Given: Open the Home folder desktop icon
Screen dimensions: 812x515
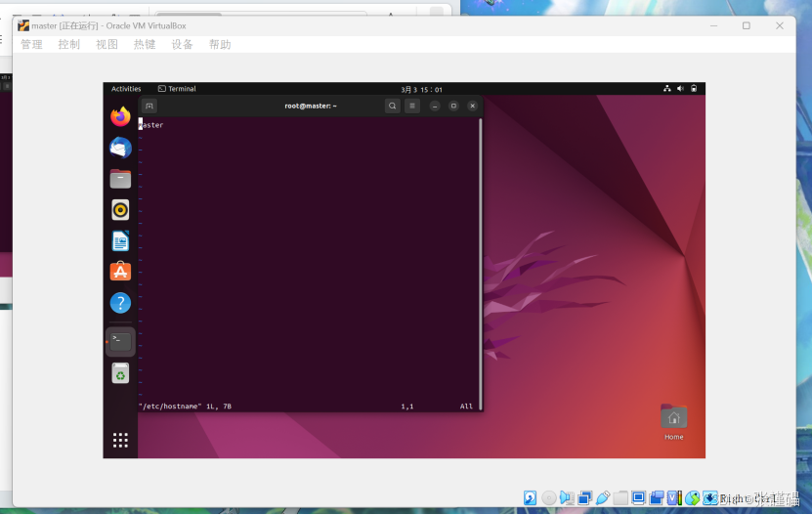Looking at the screenshot, I should pos(673,422).
